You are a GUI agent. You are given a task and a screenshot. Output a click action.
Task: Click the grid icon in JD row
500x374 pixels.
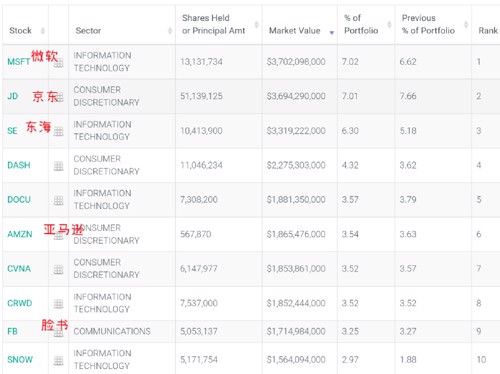coord(59,97)
